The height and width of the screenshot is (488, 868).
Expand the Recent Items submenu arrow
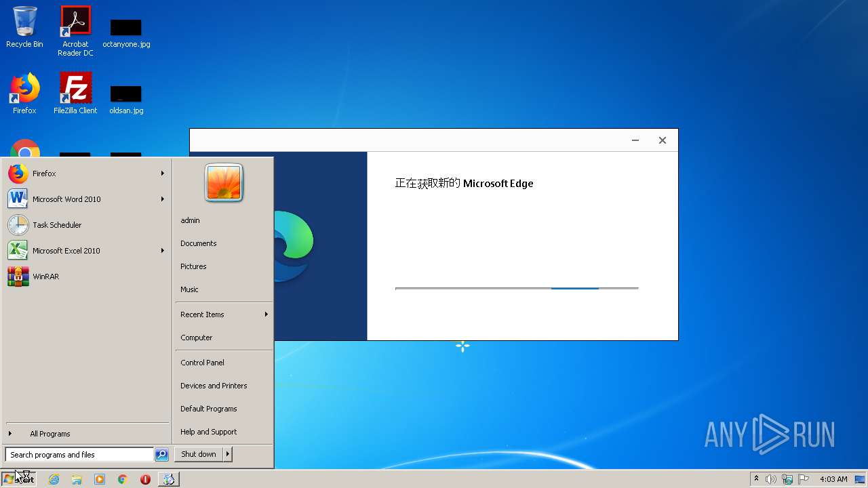(x=267, y=314)
